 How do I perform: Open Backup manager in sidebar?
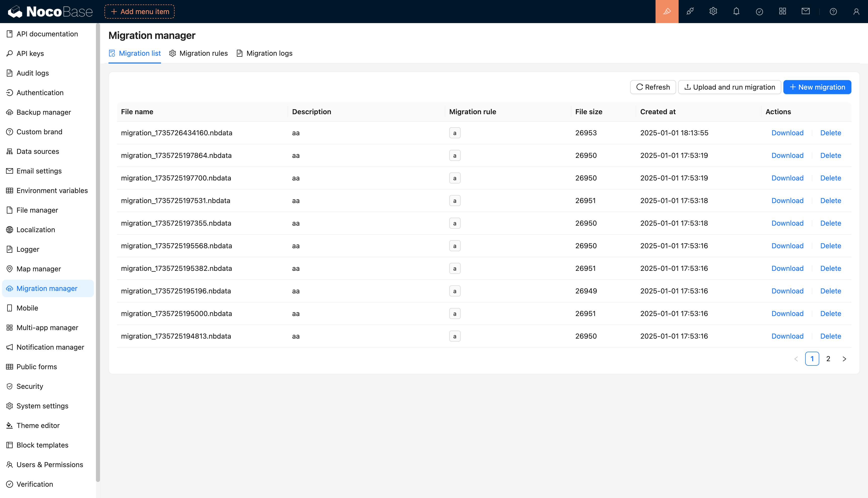click(43, 112)
